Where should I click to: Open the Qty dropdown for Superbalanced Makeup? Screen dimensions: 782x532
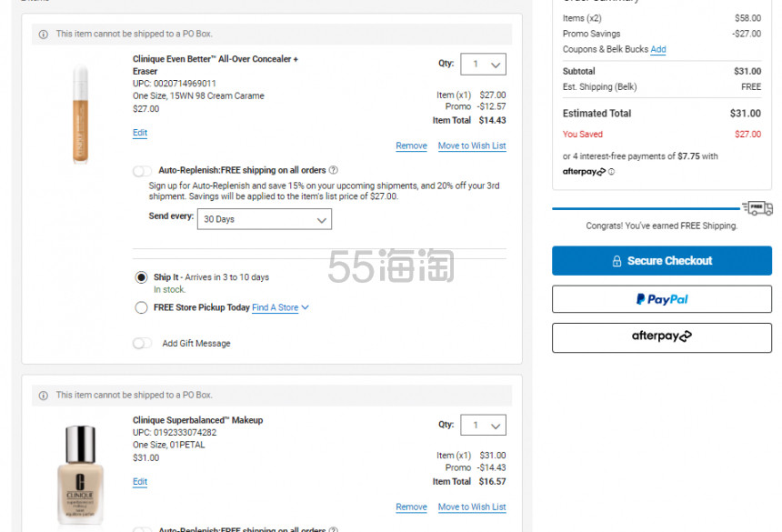(483, 426)
